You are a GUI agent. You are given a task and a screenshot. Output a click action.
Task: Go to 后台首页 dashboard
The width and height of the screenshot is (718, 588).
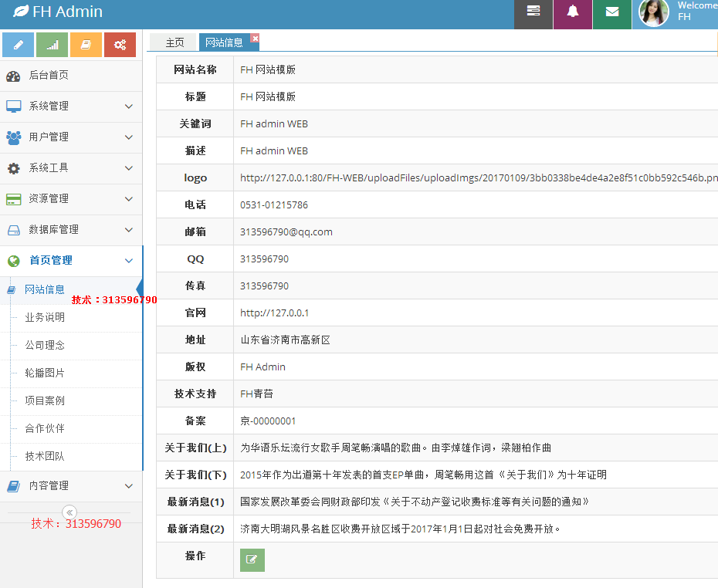(x=71, y=76)
